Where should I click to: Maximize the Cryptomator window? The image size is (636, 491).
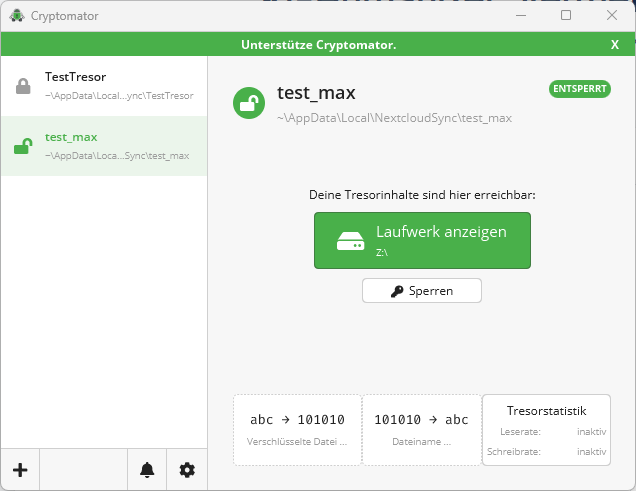tap(566, 16)
